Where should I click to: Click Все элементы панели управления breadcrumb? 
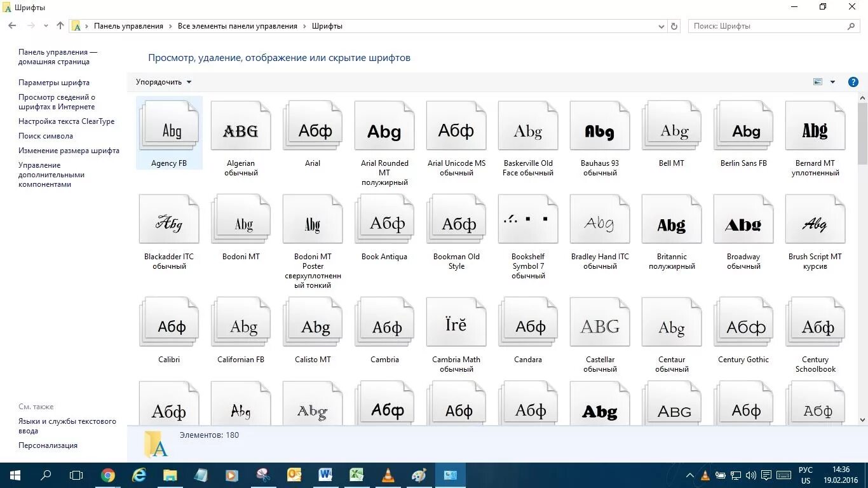click(x=238, y=26)
